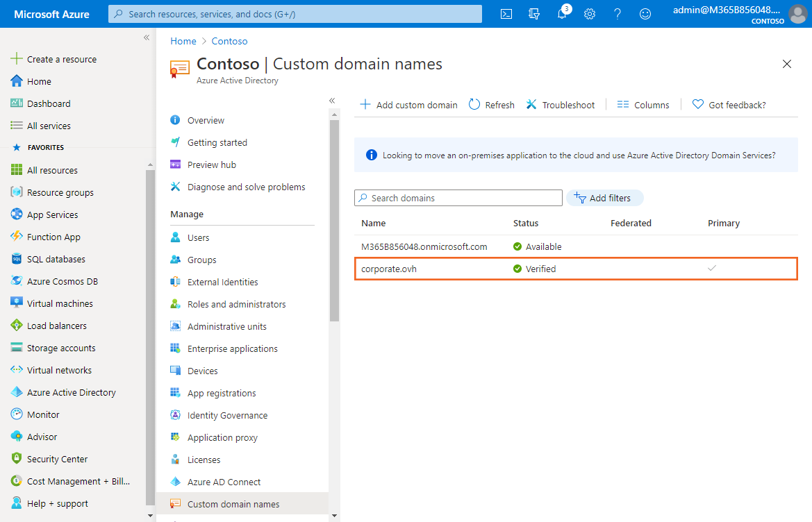Image resolution: width=812 pixels, height=522 pixels.
Task: Click the Refresh toolbar button
Action: tap(492, 105)
